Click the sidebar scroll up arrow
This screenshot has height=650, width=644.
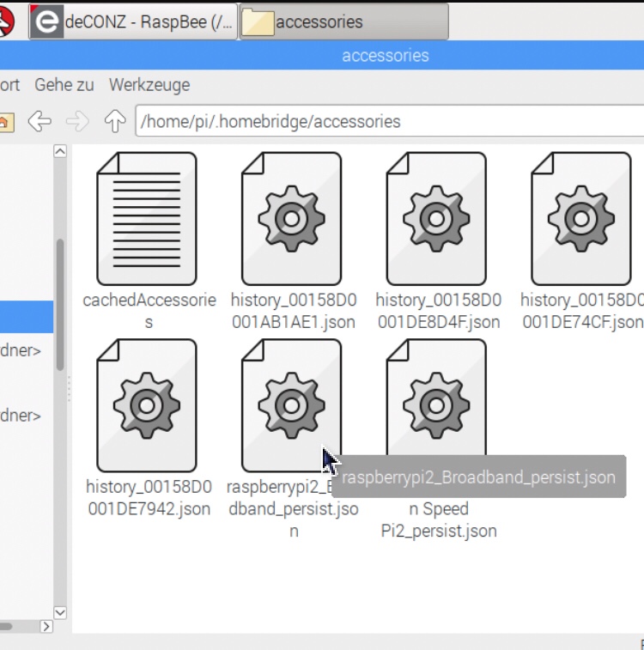tap(60, 151)
